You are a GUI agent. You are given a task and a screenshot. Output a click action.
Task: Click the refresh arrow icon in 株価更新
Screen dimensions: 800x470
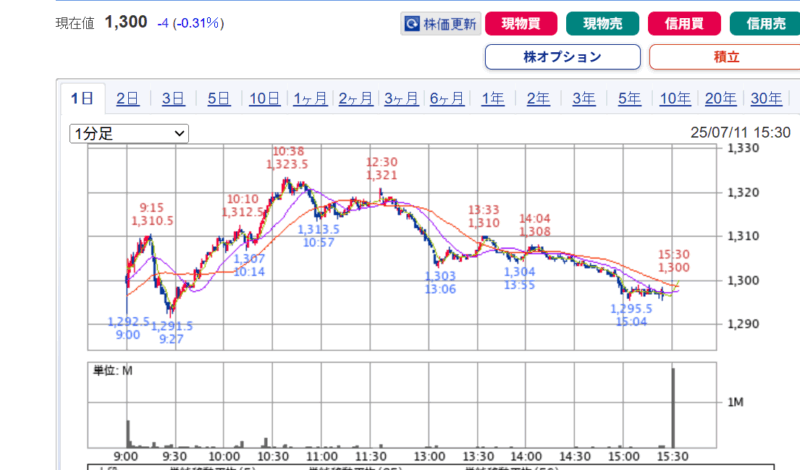pos(412,23)
